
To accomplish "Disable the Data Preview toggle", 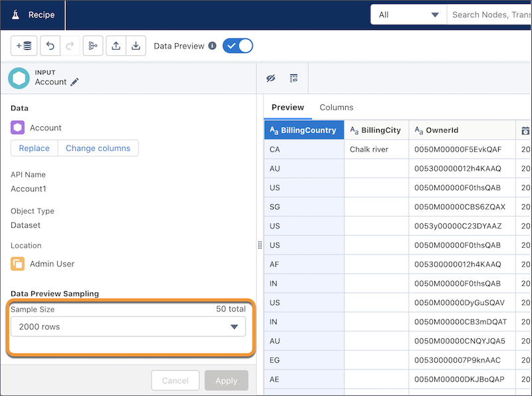I will [x=237, y=46].
